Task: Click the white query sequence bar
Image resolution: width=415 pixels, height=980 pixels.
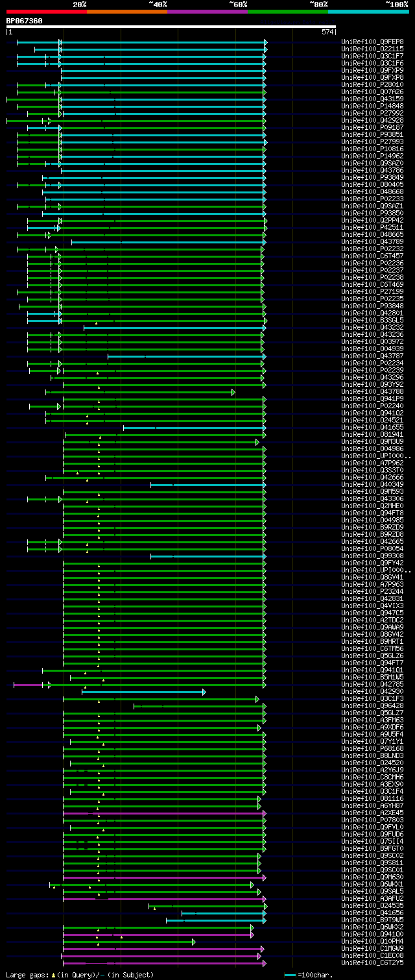Action: click(171, 27)
